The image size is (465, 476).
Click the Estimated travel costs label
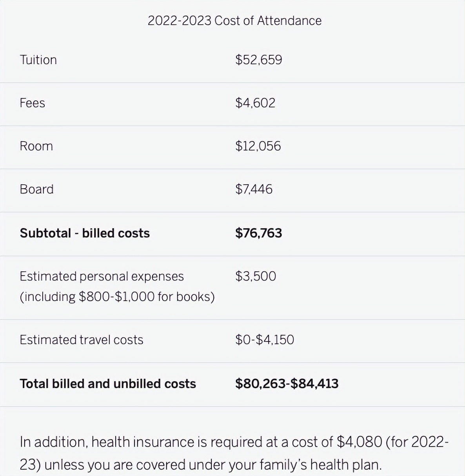tap(82, 340)
